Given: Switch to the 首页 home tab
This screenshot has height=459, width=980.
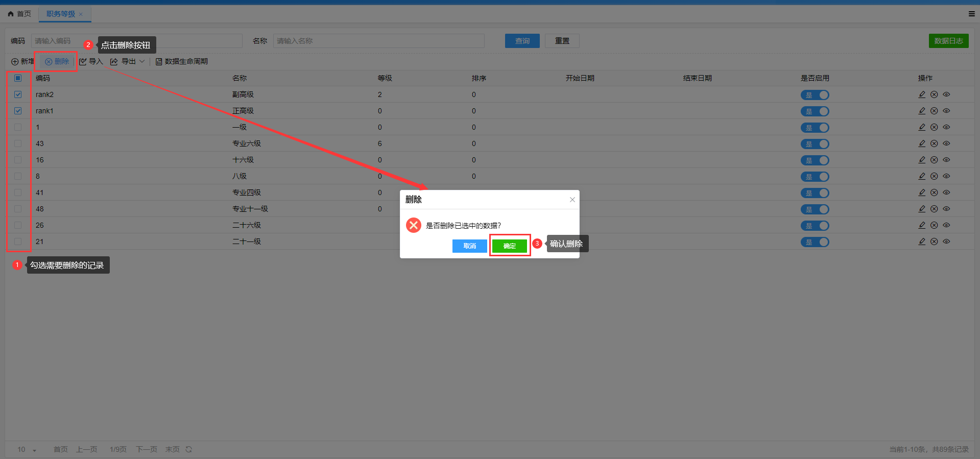Looking at the screenshot, I should point(19,14).
